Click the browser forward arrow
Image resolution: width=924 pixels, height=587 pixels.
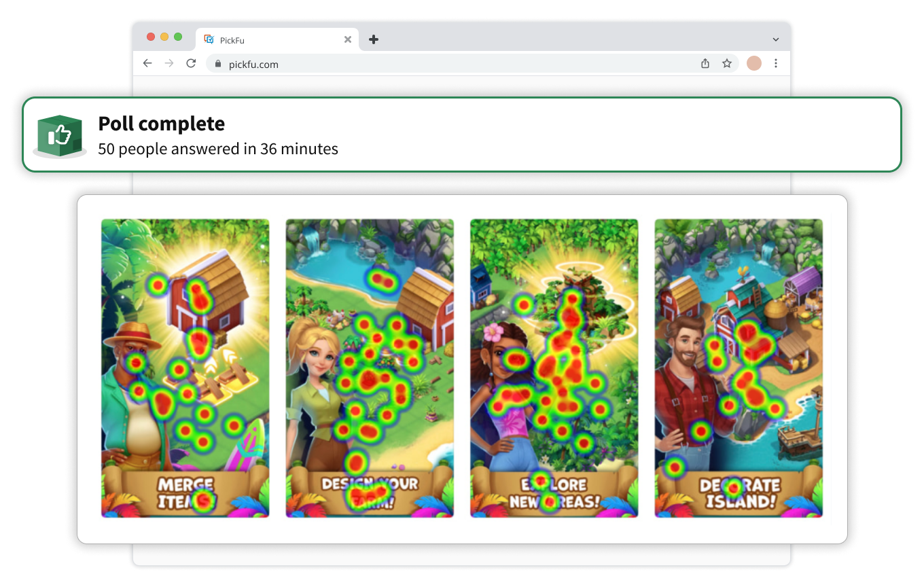point(169,63)
